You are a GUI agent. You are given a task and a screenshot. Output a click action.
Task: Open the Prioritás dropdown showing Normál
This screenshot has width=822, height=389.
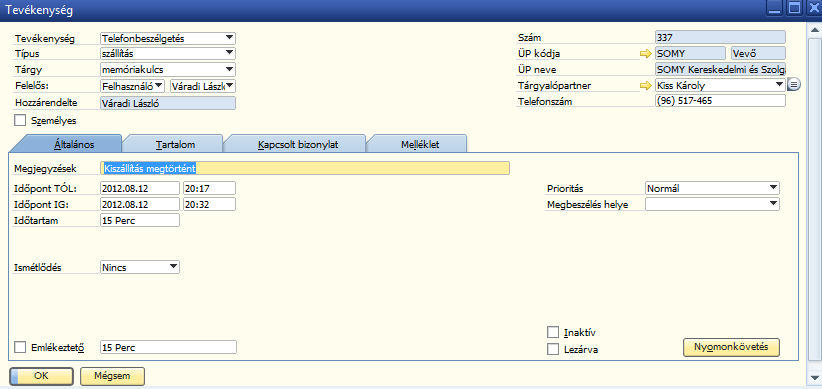pos(712,188)
